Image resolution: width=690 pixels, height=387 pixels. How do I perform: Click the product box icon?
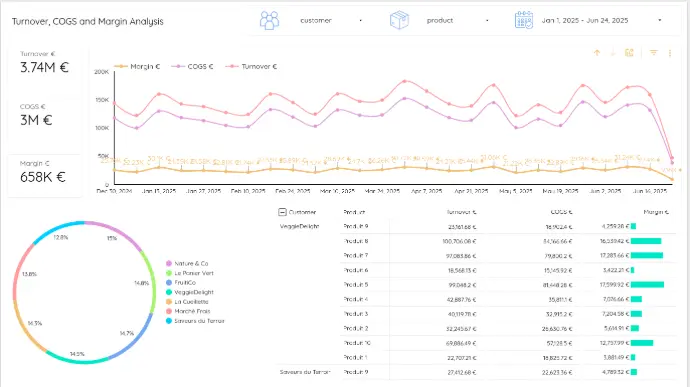(x=399, y=20)
